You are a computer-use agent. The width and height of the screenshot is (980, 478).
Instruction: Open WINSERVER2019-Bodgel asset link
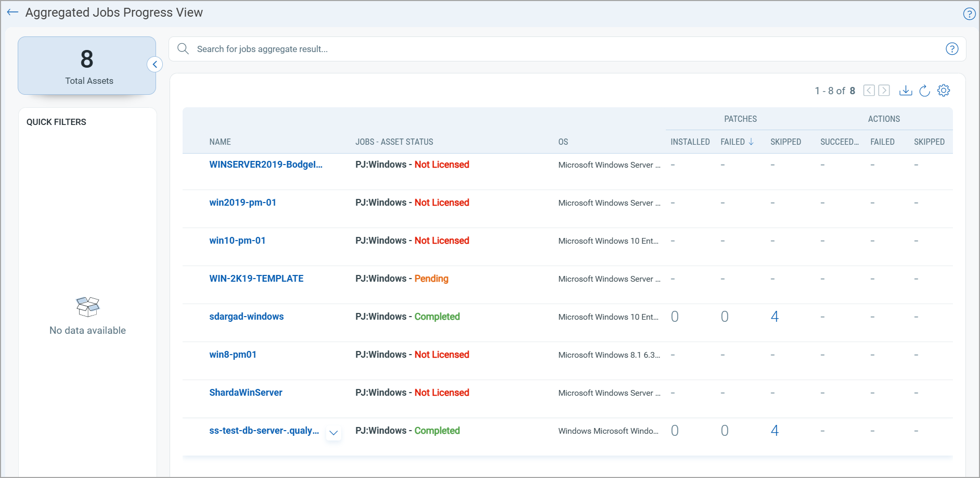tap(265, 165)
